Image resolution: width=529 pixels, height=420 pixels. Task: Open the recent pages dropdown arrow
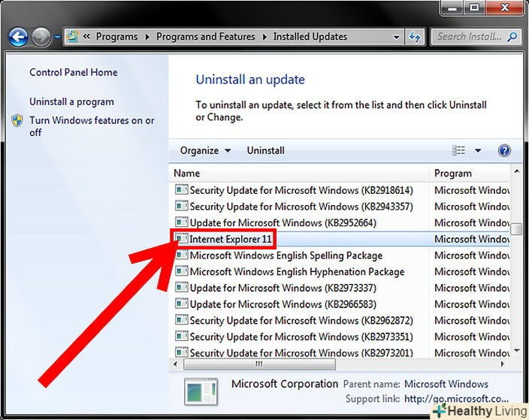pyautogui.click(x=58, y=37)
